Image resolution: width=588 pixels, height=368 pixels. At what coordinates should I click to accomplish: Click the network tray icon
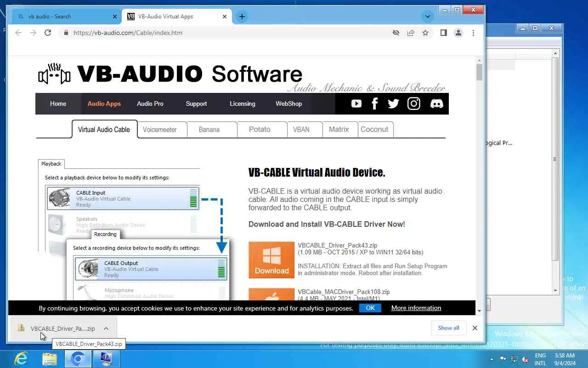(514, 359)
